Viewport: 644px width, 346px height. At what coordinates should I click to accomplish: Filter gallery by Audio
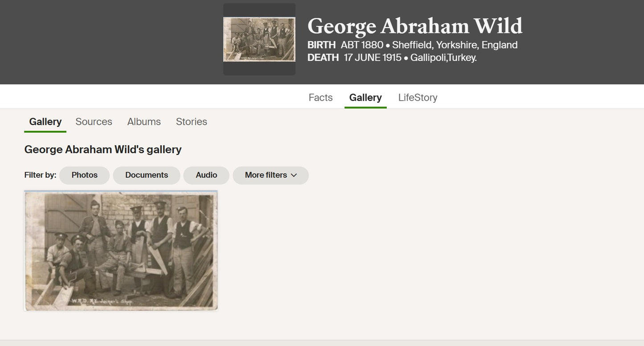[x=206, y=175]
